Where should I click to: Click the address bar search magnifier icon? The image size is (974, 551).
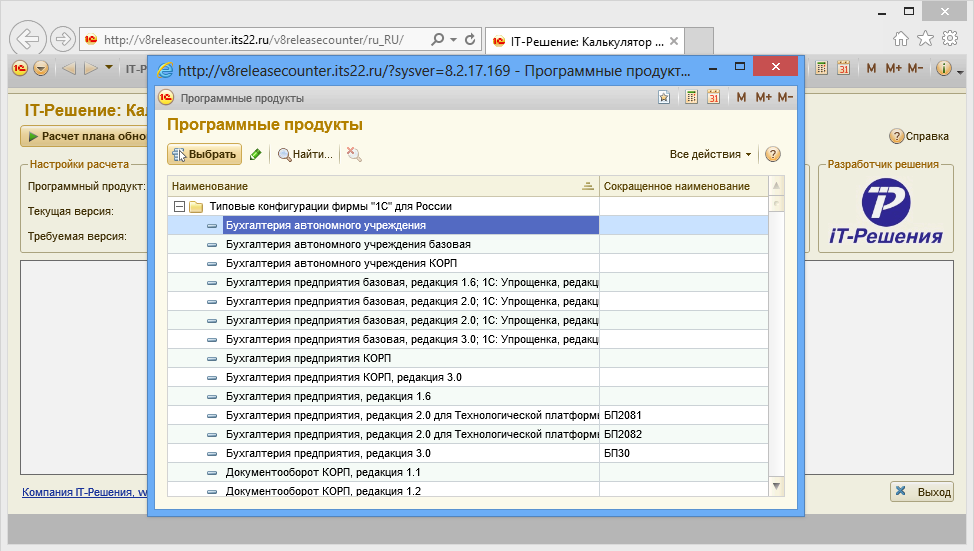coord(438,39)
